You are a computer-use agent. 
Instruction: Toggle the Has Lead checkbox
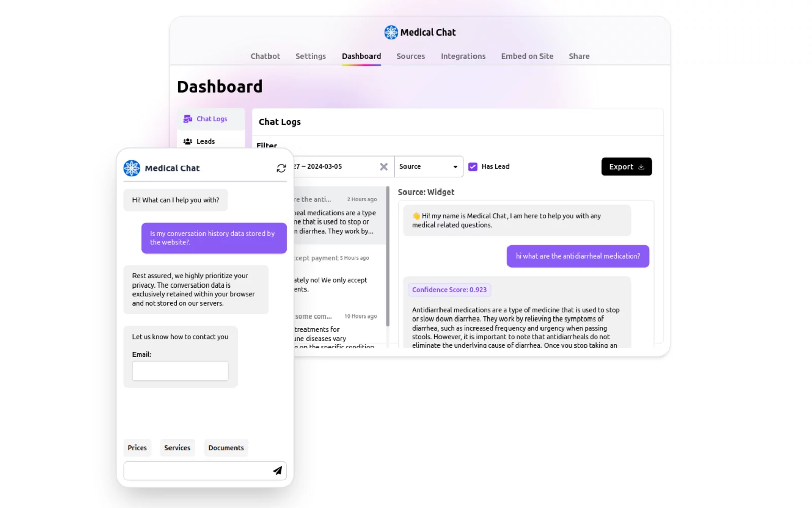[472, 166]
